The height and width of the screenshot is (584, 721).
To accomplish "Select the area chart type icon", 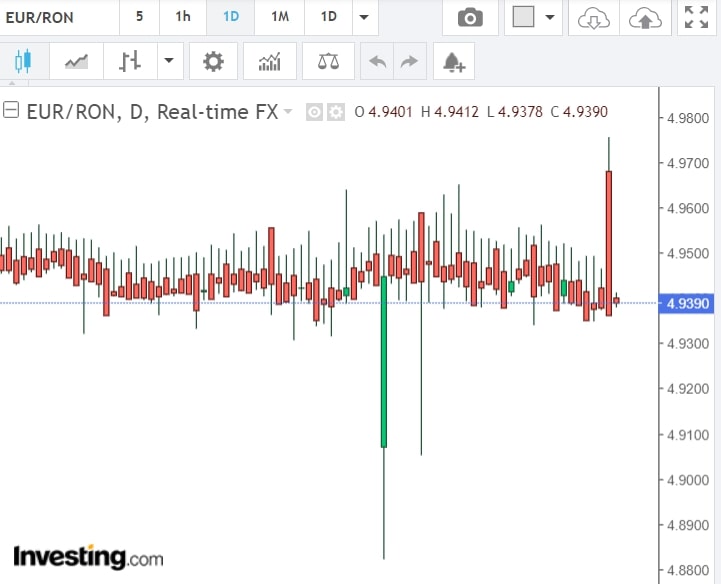I will point(77,62).
